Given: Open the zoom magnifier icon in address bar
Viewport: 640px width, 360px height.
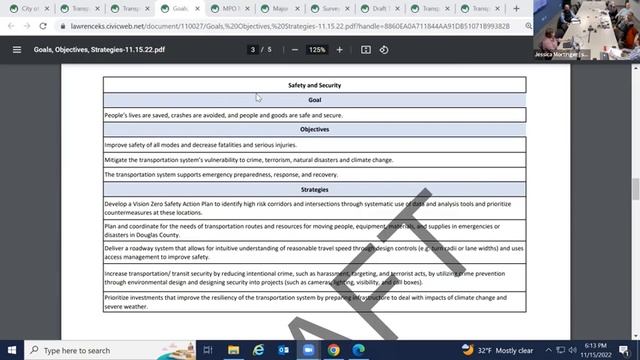Looking at the screenshot, I should pyautogui.click(x=528, y=26).
